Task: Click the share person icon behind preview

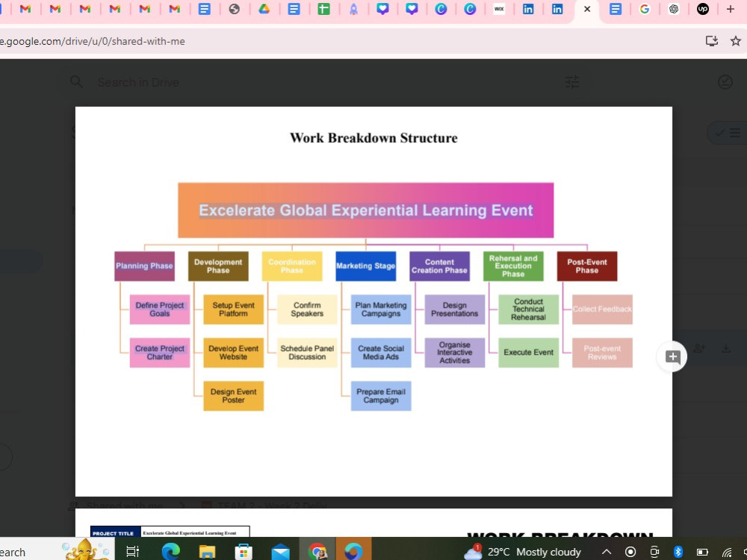Action: (699, 348)
